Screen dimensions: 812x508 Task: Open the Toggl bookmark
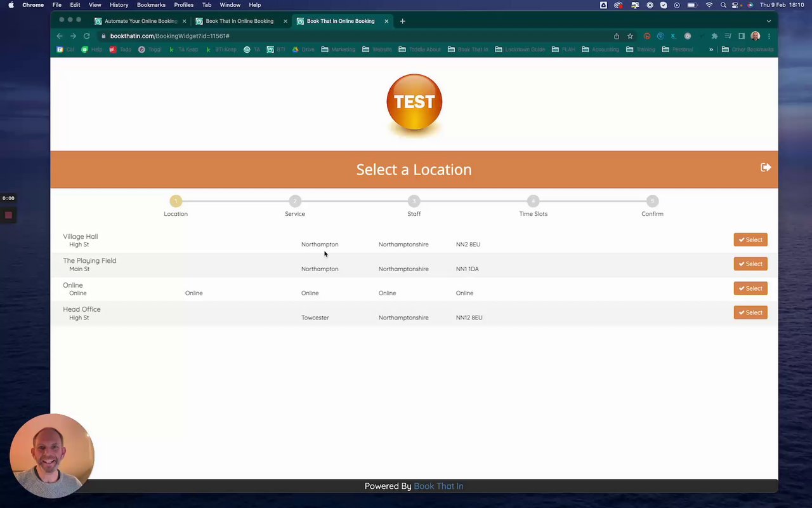[x=151, y=50]
